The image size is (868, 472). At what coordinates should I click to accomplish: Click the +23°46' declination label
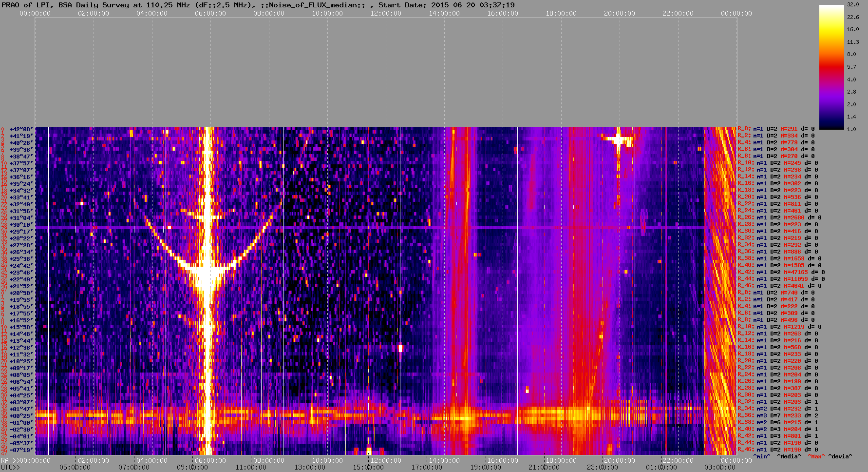point(21,273)
